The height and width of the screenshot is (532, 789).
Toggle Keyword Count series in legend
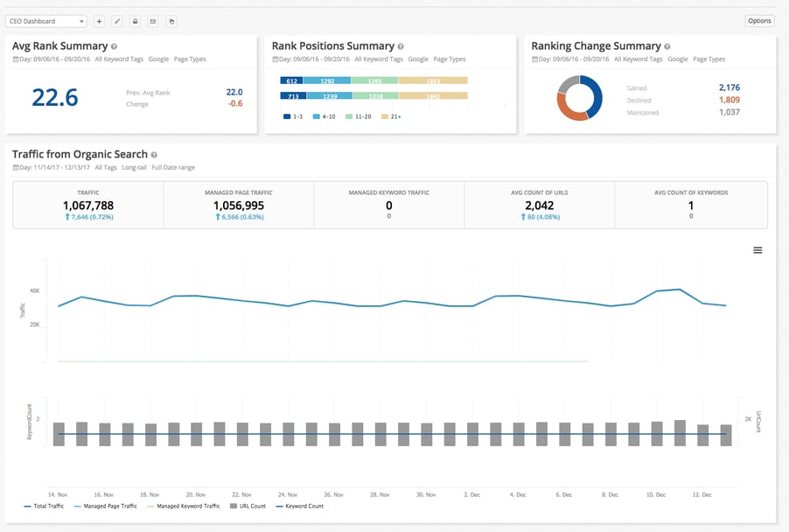click(299, 506)
